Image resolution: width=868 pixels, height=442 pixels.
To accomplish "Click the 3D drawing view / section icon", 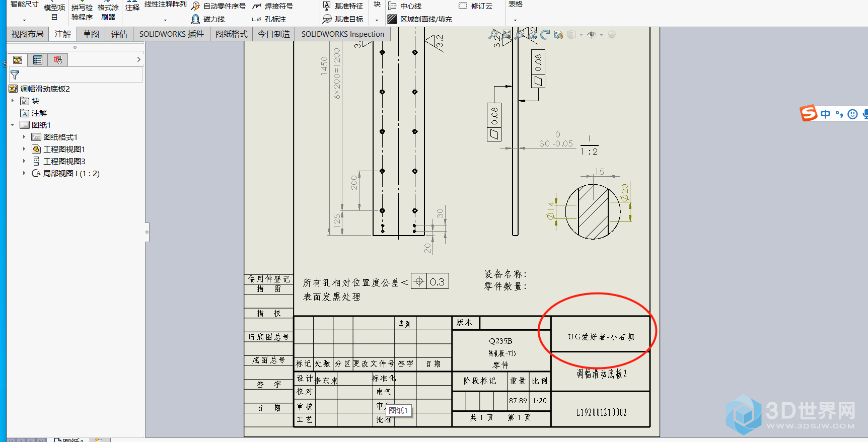I will click(x=532, y=34).
